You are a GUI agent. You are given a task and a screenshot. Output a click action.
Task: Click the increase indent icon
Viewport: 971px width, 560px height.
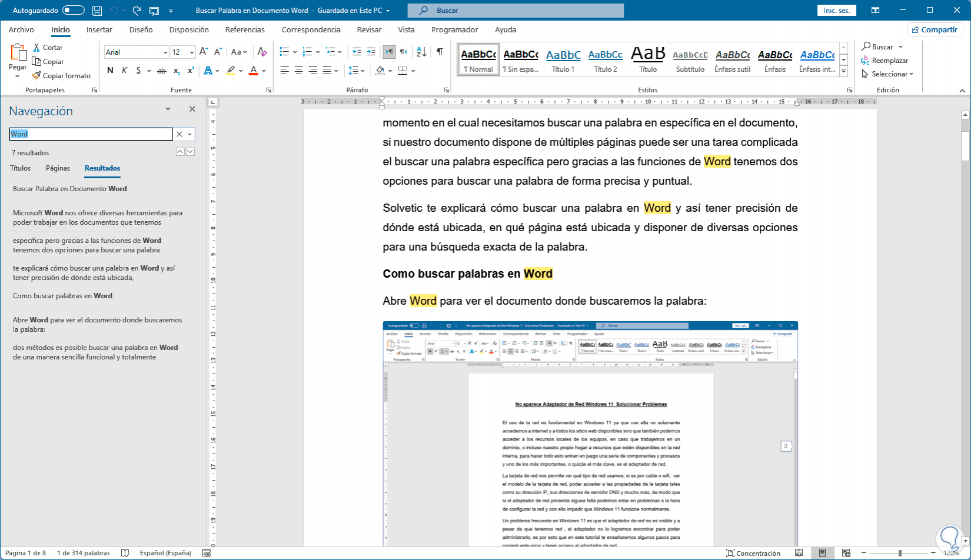370,52
